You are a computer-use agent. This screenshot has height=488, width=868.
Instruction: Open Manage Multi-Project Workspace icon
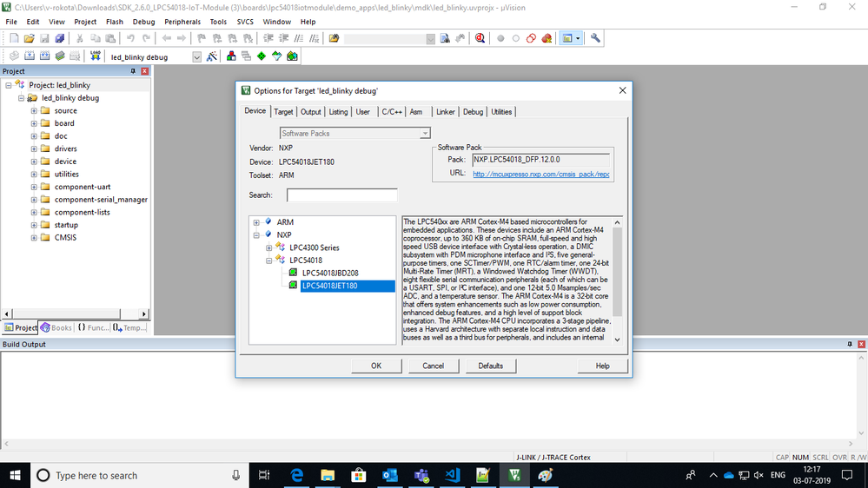247,56
